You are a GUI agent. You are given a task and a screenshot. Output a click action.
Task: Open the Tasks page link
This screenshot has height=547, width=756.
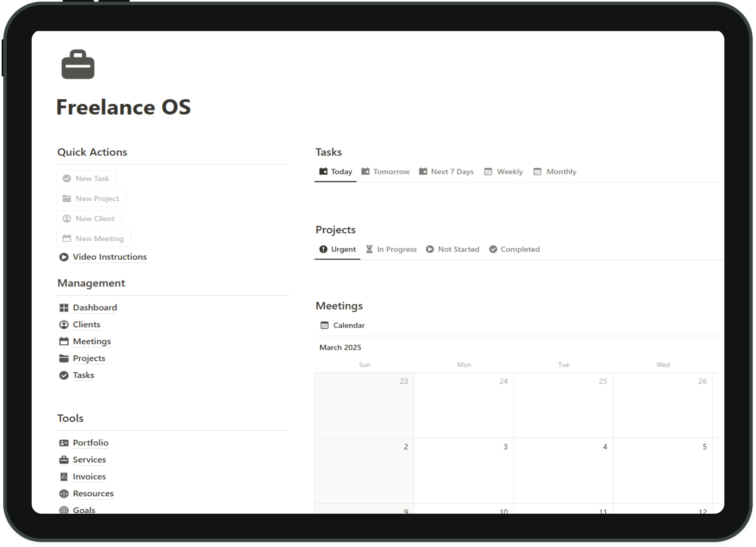pyautogui.click(x=84, y=375)
